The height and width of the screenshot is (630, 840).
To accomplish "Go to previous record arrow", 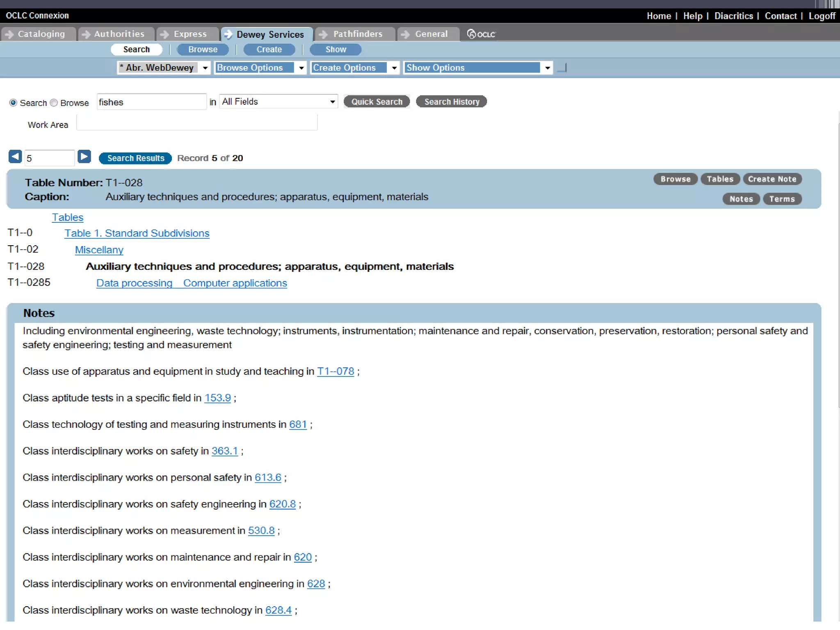I will pyautogui.click(x=15, y=157).
